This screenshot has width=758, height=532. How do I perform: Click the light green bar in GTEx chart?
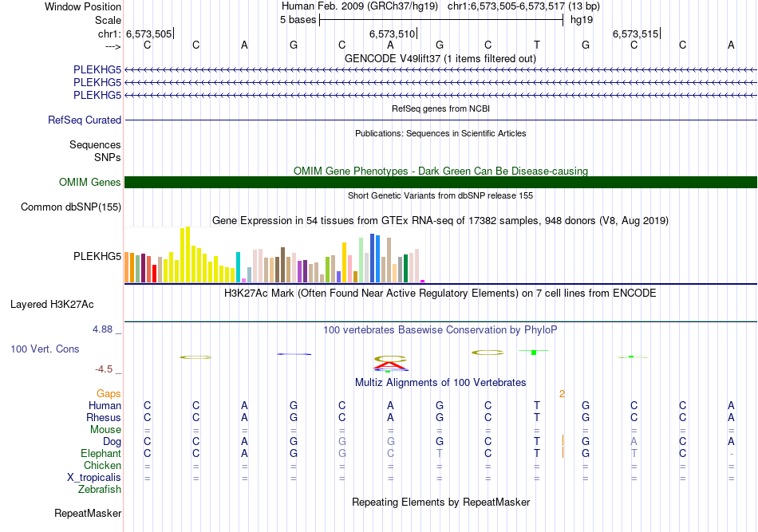pyautogui.click(x=361, y=260)
